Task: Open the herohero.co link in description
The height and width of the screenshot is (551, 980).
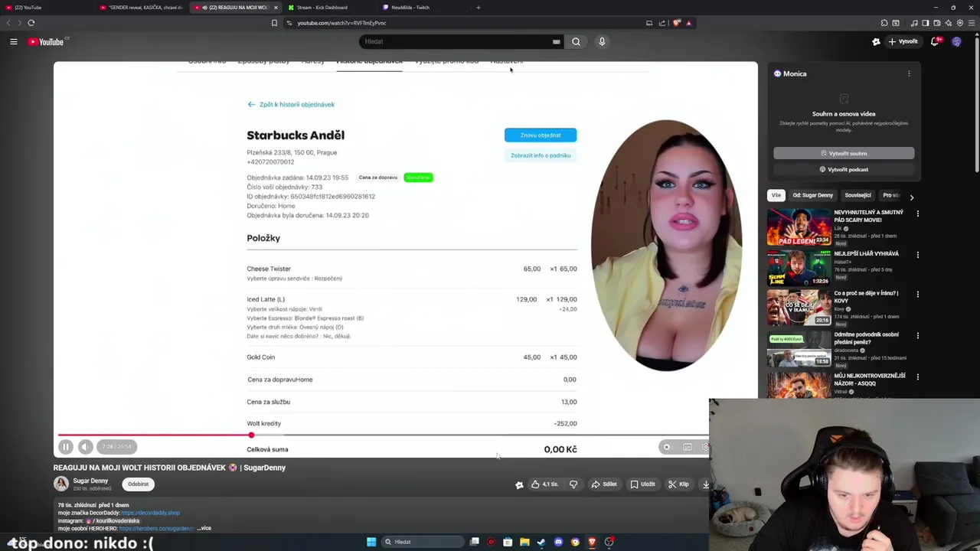Action: [156, 528]
